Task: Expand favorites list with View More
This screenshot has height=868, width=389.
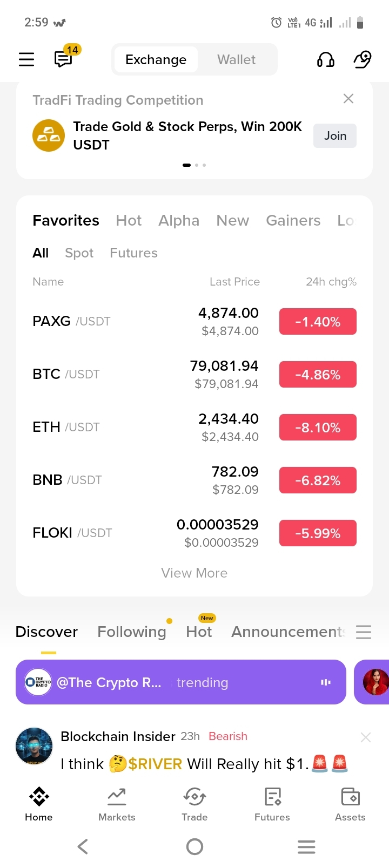Action: pos(194,573)
